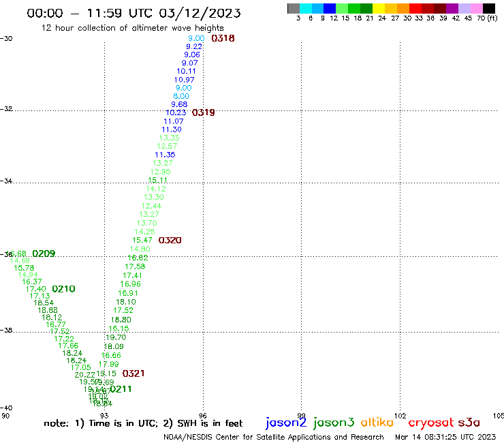Click the gray swatch in the color legend
Viewport: 504px width, 443px height.
pos(294,8)
